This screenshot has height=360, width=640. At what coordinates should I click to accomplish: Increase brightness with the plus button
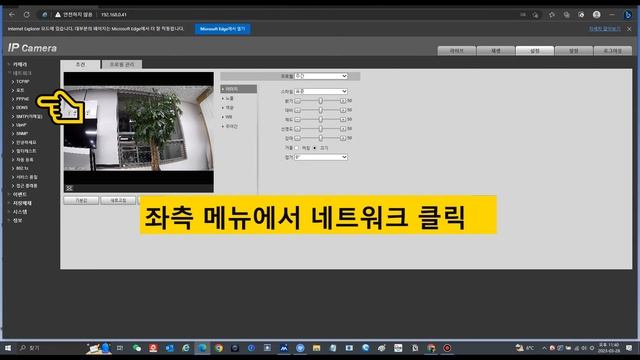[343, 101]
